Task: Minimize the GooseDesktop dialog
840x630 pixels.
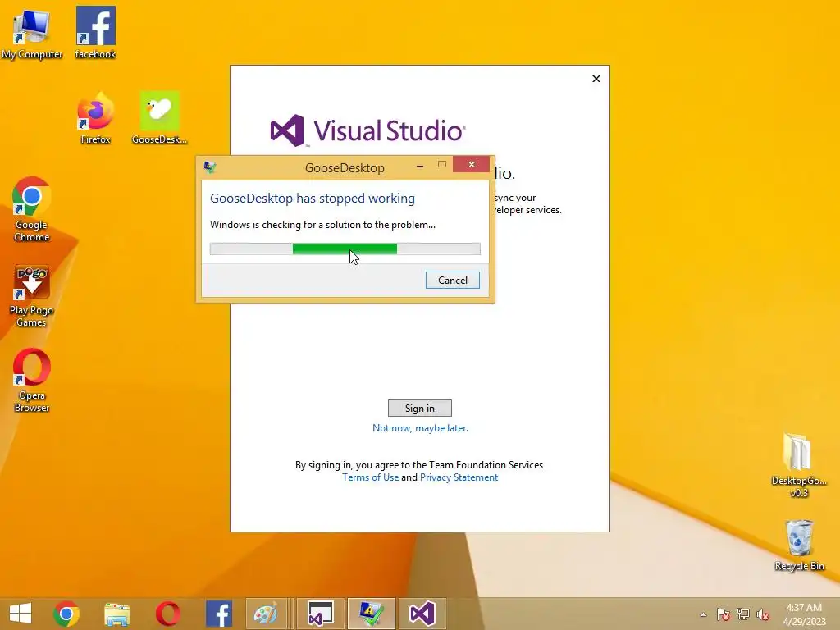Action: tap(420, 166)
